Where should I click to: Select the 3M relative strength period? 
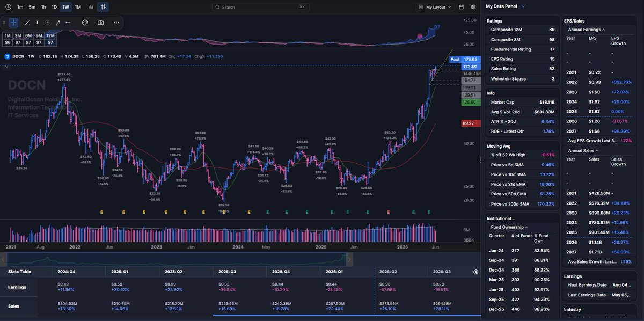click(18, 35)
